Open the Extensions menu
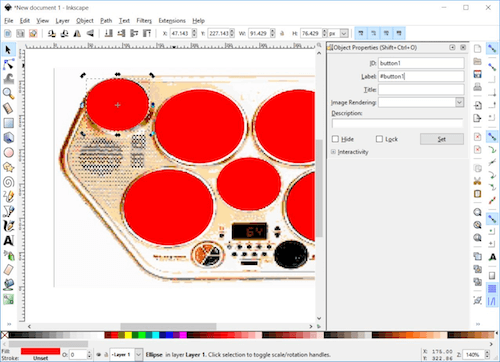This screenshot has height=362, width=500. [172, 21]
